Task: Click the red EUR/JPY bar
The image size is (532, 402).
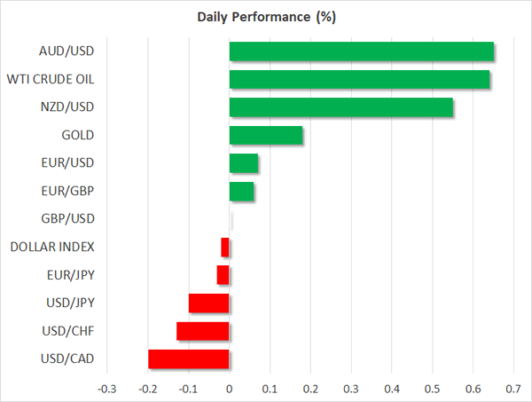Action: pos(223,275)
